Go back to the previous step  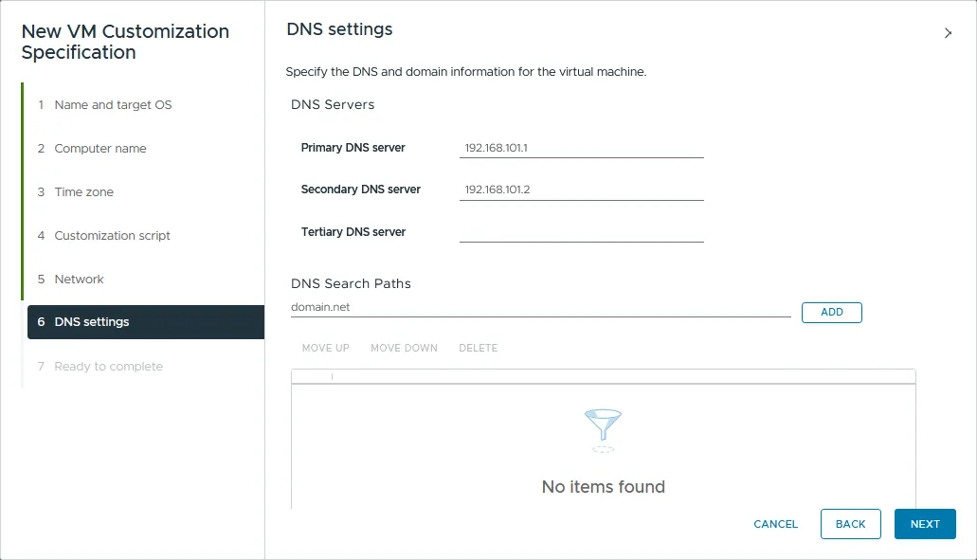[850, 524]
